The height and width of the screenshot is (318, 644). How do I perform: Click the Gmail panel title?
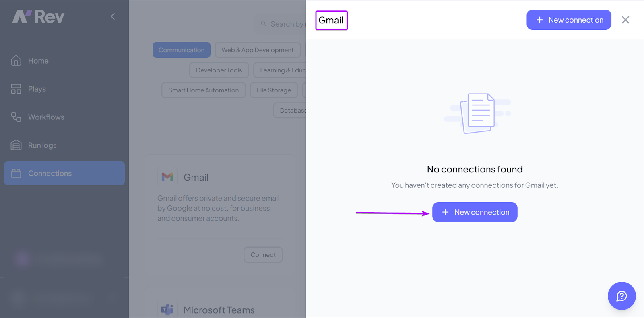click(331, 20)
